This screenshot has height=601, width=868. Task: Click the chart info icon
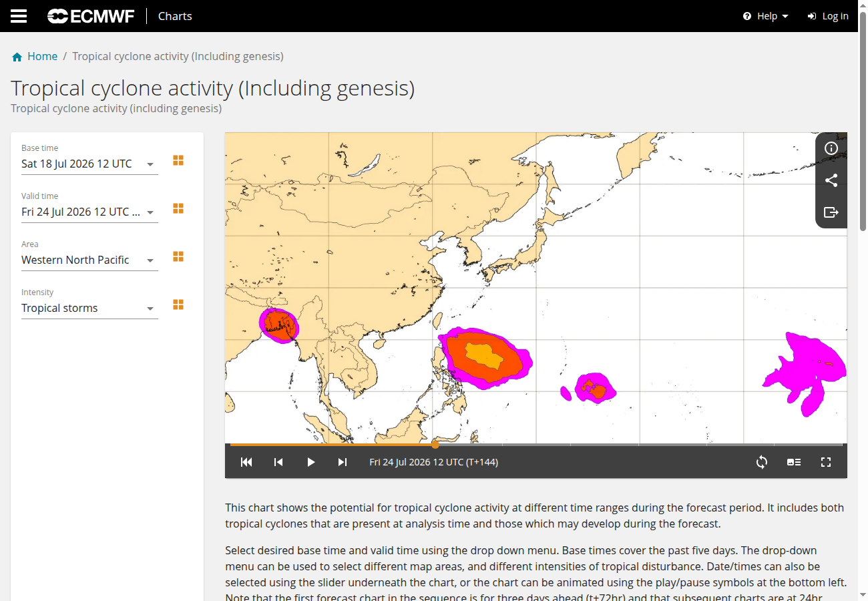click(x=831, y=148)
